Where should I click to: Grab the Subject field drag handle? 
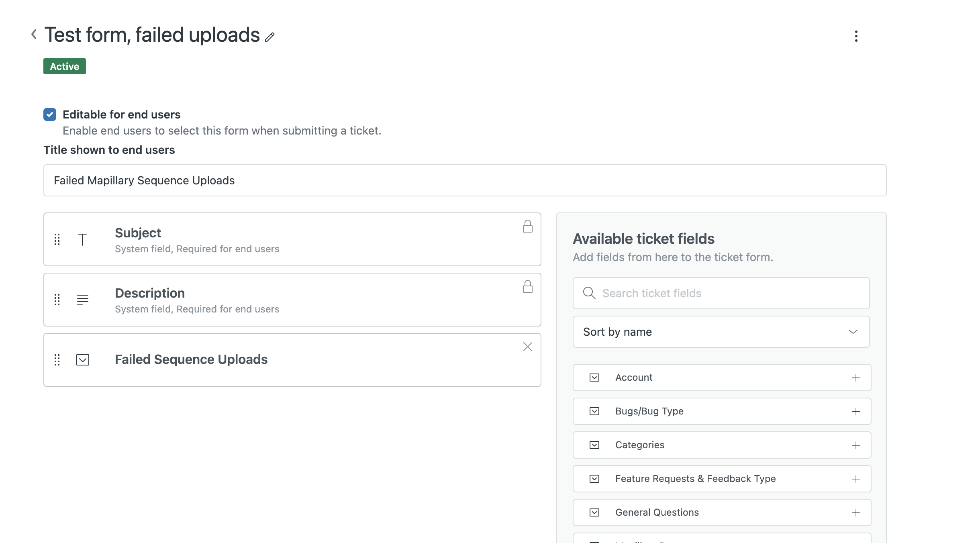[x=57, y=239]
